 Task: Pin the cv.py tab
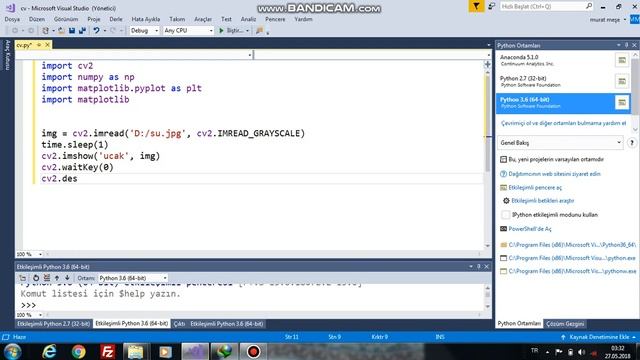point(39,45)
